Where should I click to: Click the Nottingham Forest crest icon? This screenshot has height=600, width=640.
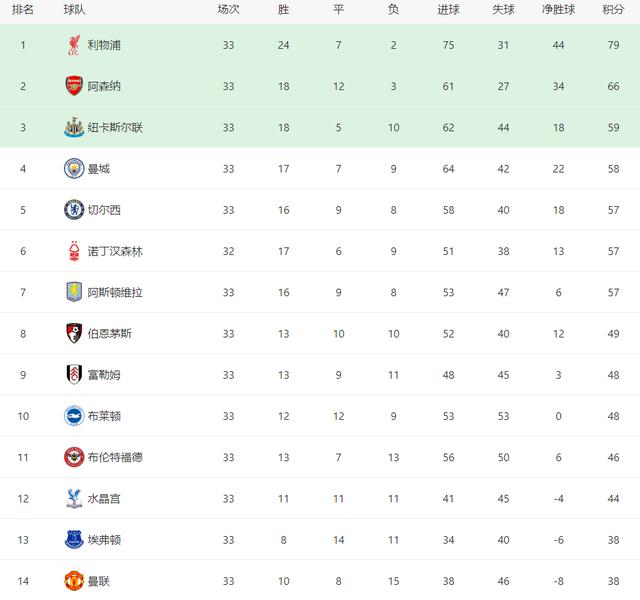pyautogui.click(x=73, y=250)
